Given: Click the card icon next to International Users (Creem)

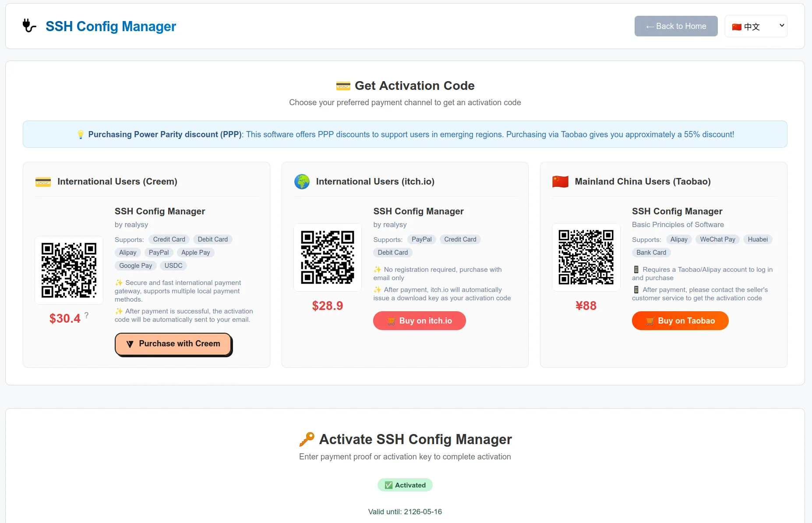Looking at the screenshot, I should pyautogui.click(x=43, y=181).
